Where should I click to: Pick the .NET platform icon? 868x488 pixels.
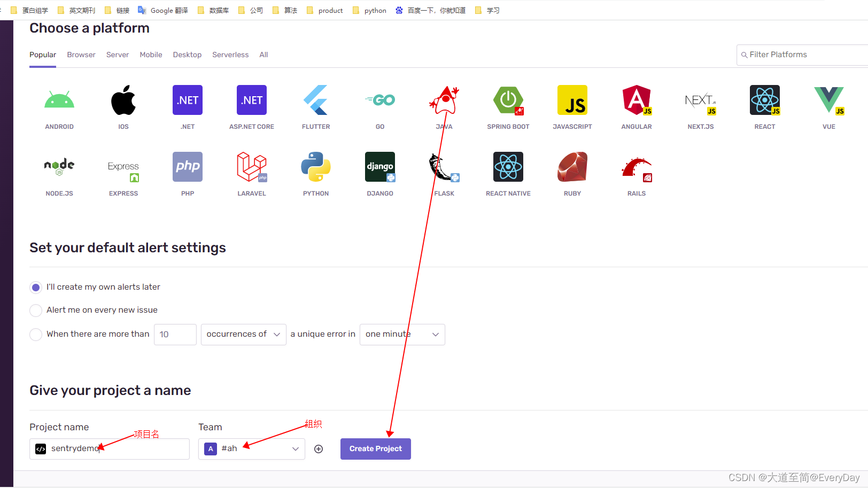click(188, 100)
